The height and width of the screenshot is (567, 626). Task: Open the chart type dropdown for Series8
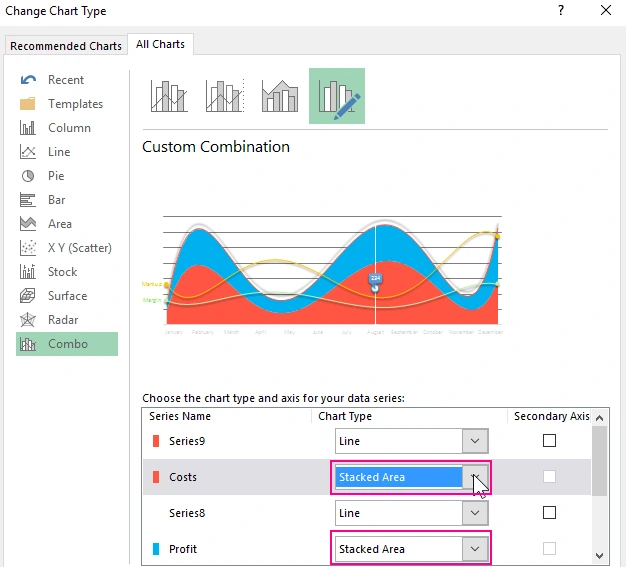(476, 513)
